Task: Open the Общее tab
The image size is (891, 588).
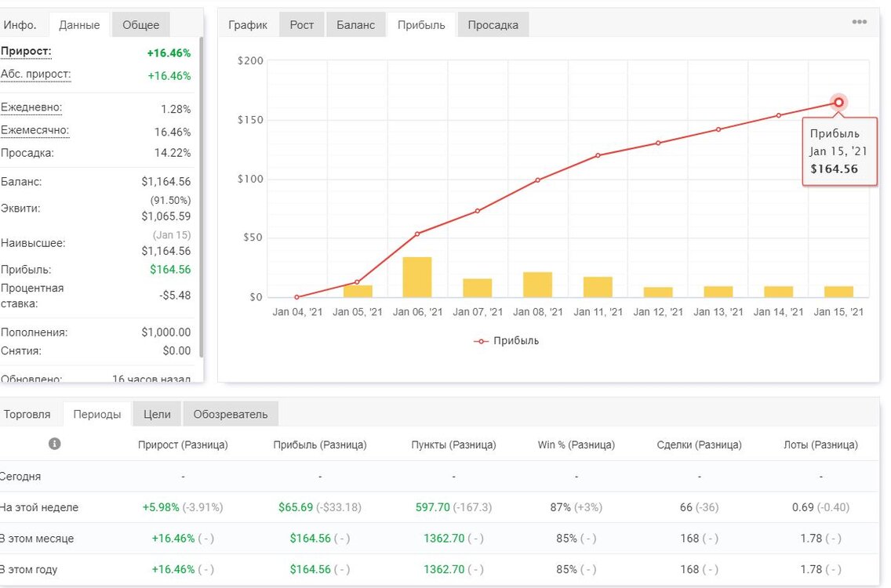Action: pos(141,25)
